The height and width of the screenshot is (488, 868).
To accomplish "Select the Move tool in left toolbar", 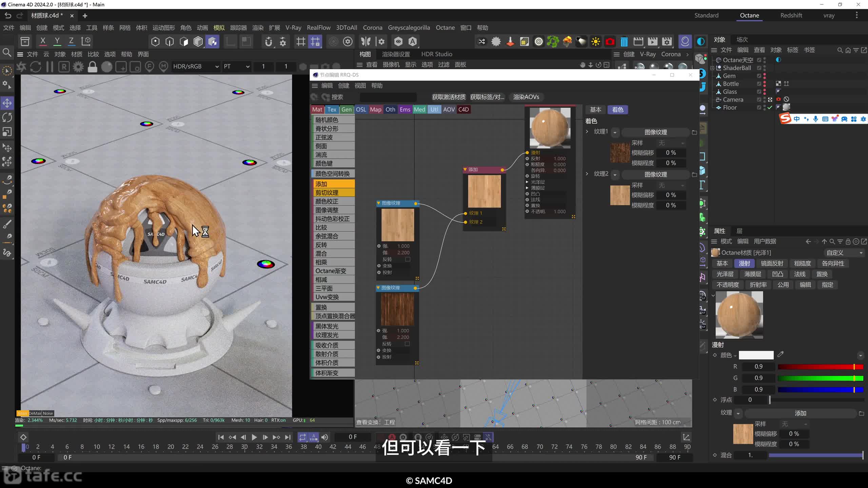I will [7, 103].
